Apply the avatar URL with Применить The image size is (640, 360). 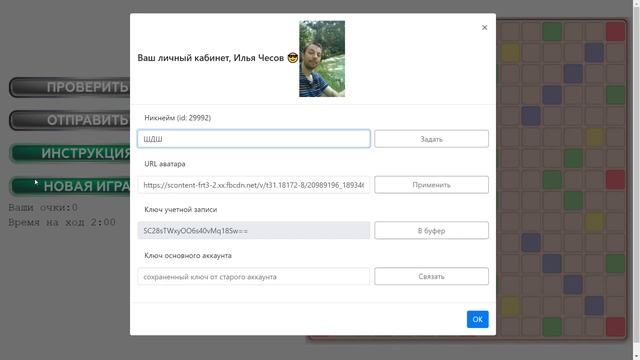coord(431,185)
